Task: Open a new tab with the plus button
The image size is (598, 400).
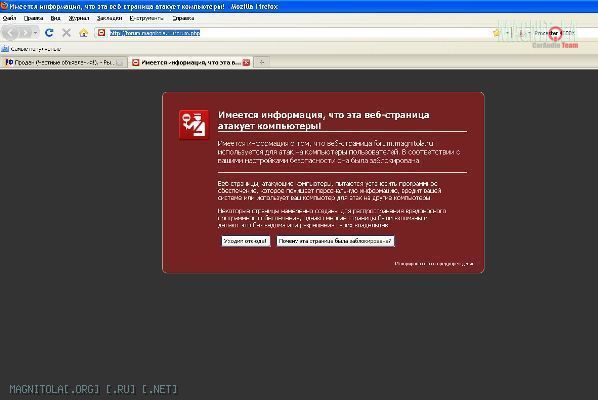Action: (262, 62)
